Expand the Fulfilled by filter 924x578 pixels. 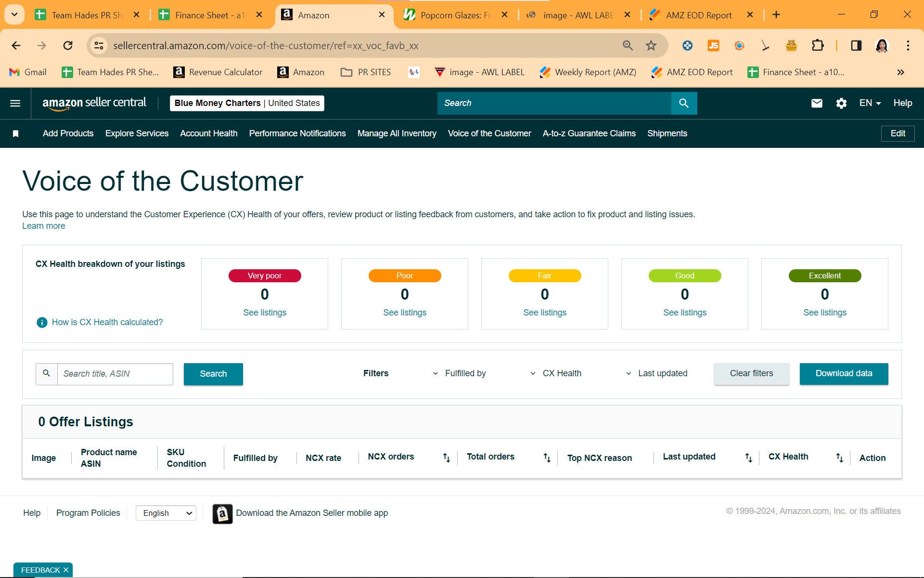[x=460, y=373]
